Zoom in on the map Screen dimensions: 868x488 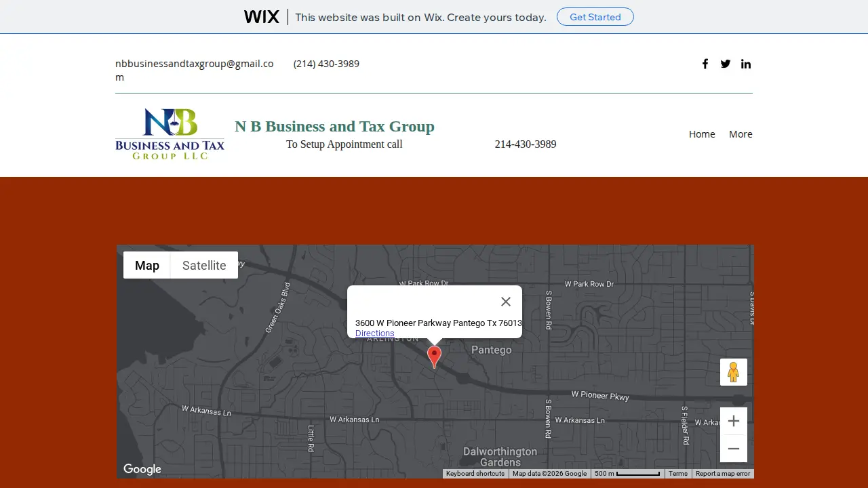(x=734, y=421)
